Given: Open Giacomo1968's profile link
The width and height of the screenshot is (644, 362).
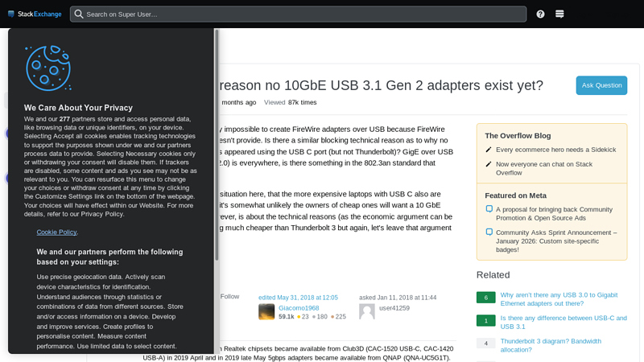Looking at the screenshot, I should tap(299, 308).
